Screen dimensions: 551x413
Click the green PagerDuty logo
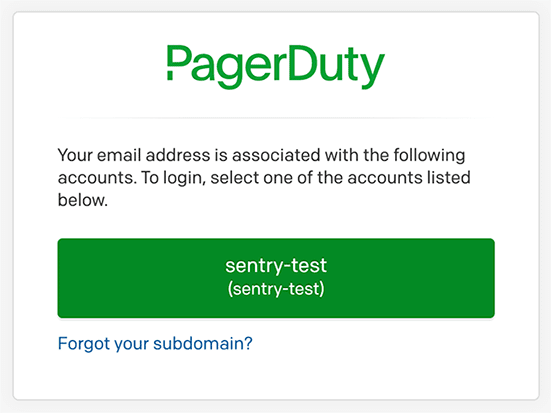276,67
